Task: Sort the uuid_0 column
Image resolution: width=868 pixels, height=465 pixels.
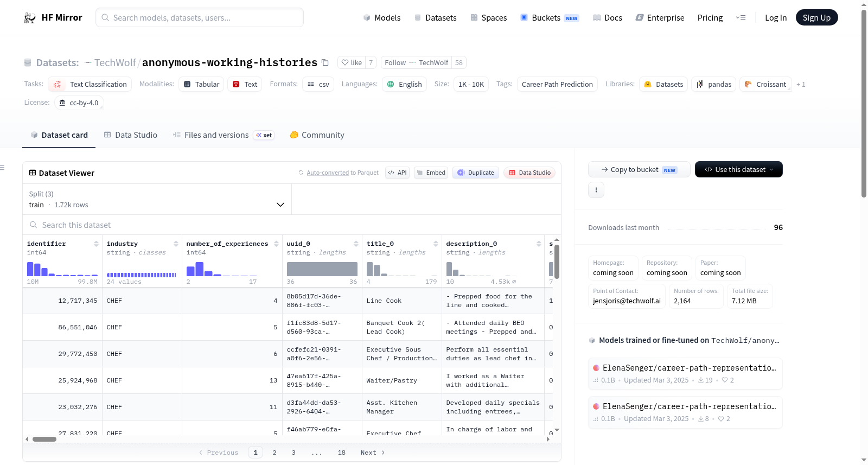Action: tap(356, 244)
